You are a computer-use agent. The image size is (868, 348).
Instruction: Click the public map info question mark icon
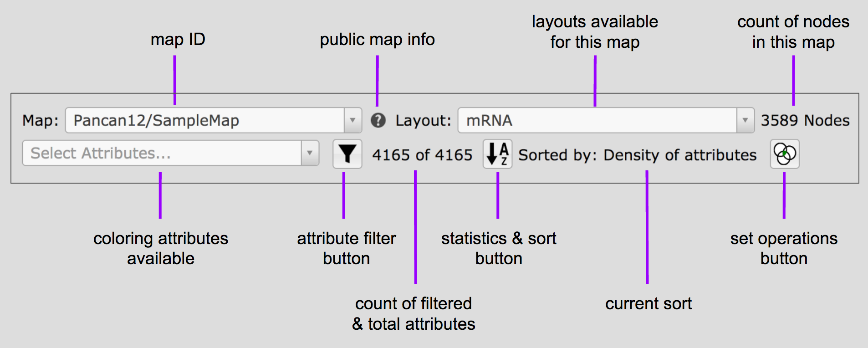pyautogui.click(x=378, y=120)
